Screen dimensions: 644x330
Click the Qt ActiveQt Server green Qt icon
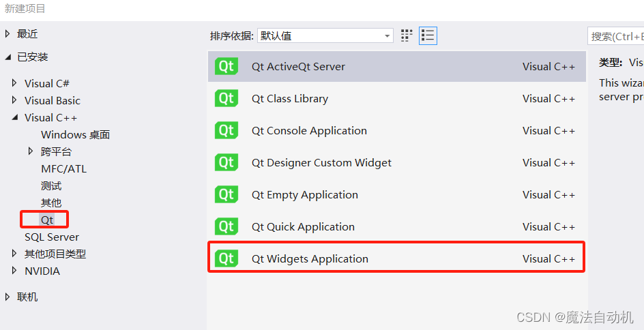(x=226, y=67)
